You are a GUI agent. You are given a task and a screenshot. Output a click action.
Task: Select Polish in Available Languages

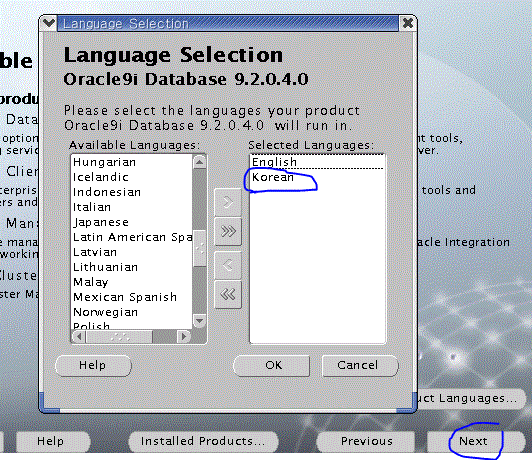click(x=132, y=325)
